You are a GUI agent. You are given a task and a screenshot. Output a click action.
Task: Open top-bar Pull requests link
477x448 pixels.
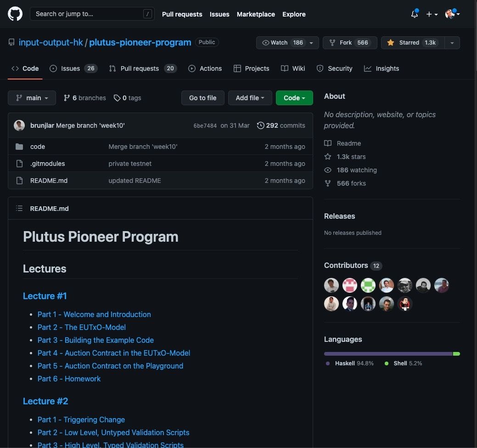(182, 14)
